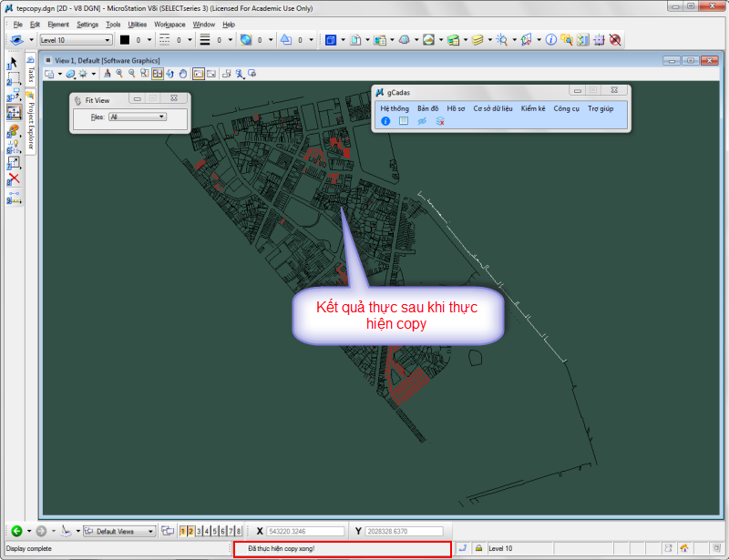Click the Zoom In magnifier icon

[x=119, y=73]
